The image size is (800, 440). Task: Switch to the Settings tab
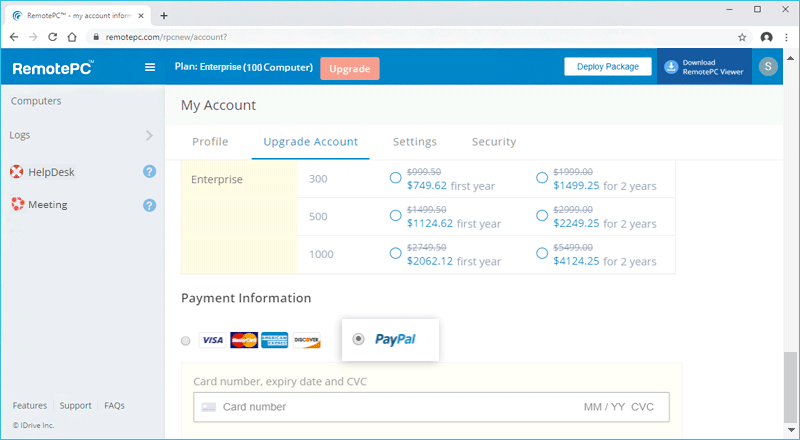[415, 142]
